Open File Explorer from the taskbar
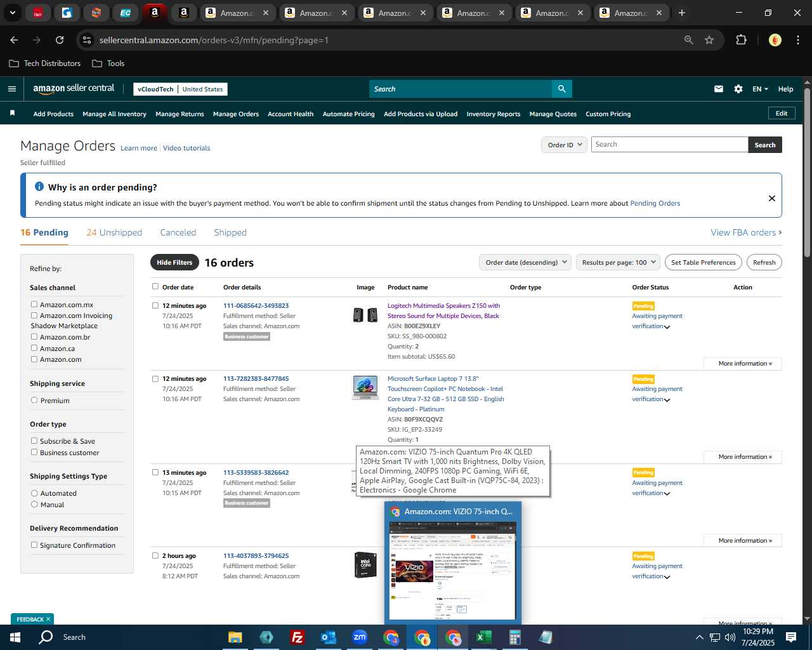The width and height of the screenshot is (812, 650). tap(235, 637)
